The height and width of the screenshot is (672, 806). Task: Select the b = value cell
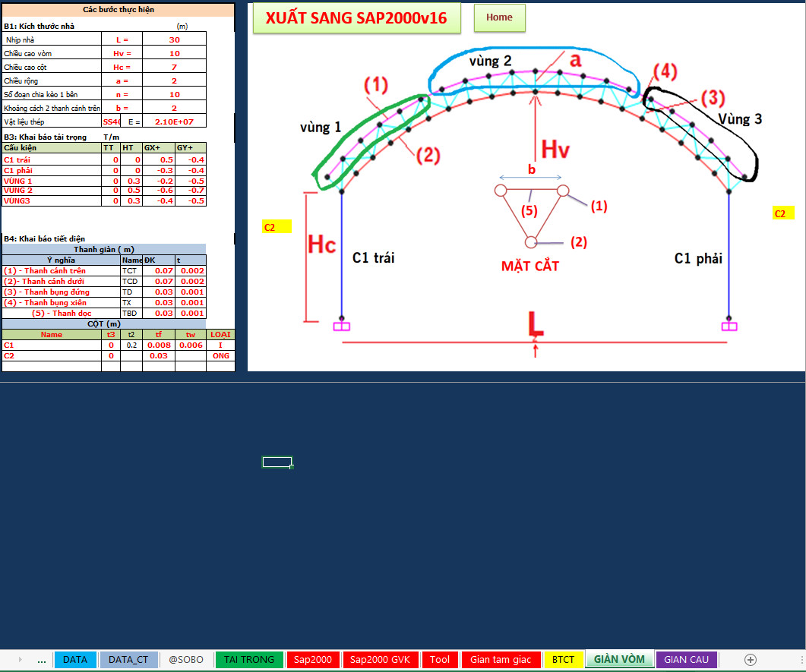(174, 108)
